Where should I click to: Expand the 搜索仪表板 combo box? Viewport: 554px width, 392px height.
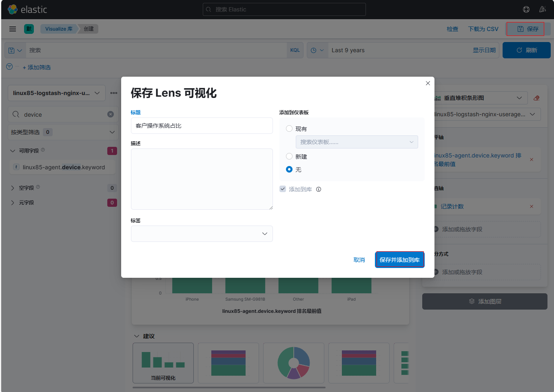coord(357,142)
